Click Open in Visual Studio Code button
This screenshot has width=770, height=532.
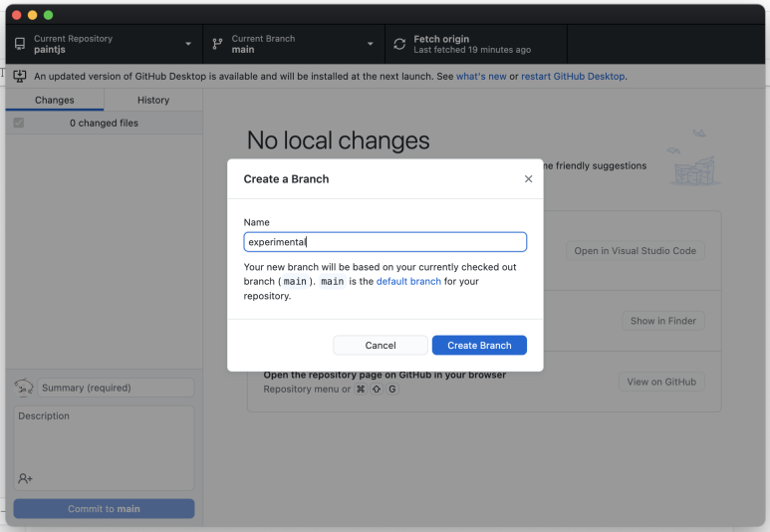(x=635, y=250)
